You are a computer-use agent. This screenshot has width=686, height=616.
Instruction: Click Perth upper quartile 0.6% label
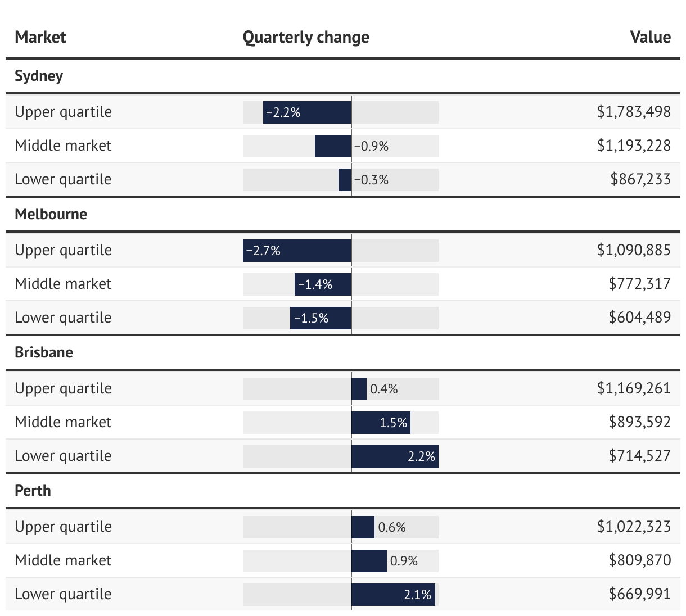pos(392,527)
